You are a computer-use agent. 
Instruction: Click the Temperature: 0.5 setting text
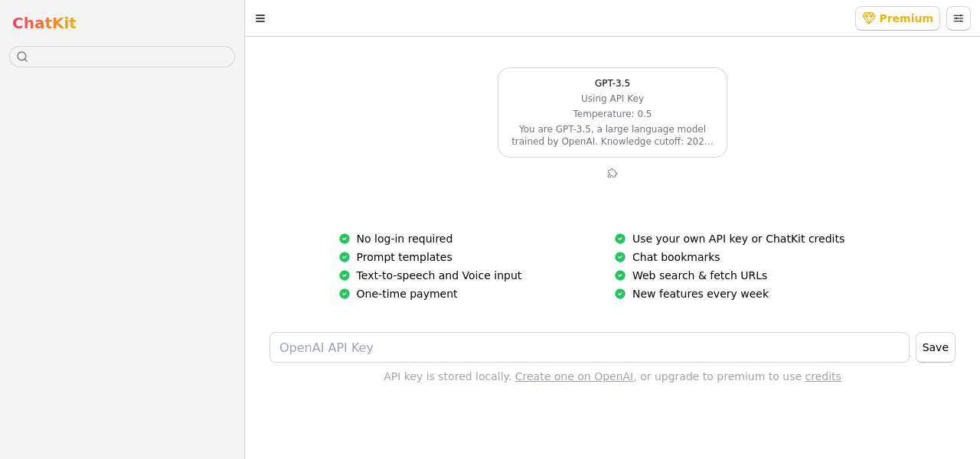[612, 114]
